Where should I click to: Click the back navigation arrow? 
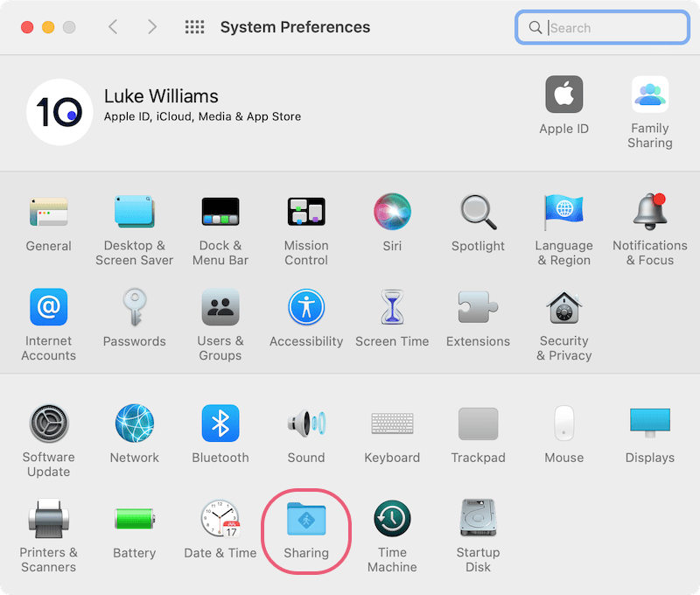coord(113,27)
